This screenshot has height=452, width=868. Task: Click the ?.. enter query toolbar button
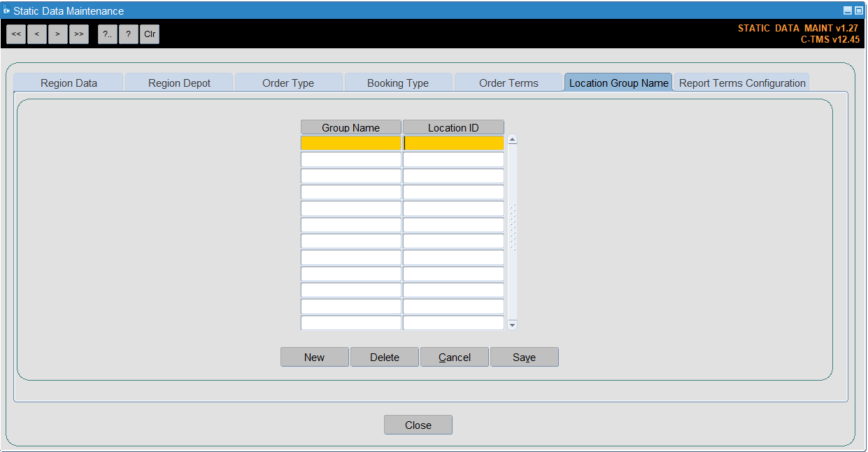coord(108,34)
